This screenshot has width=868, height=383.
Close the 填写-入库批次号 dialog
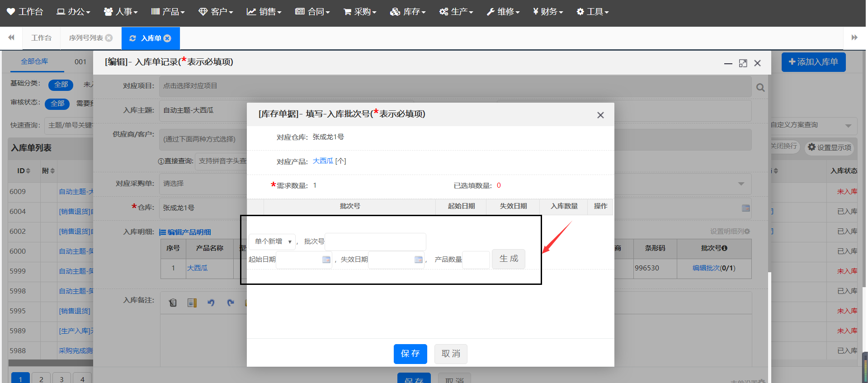[x=600, y=115]
